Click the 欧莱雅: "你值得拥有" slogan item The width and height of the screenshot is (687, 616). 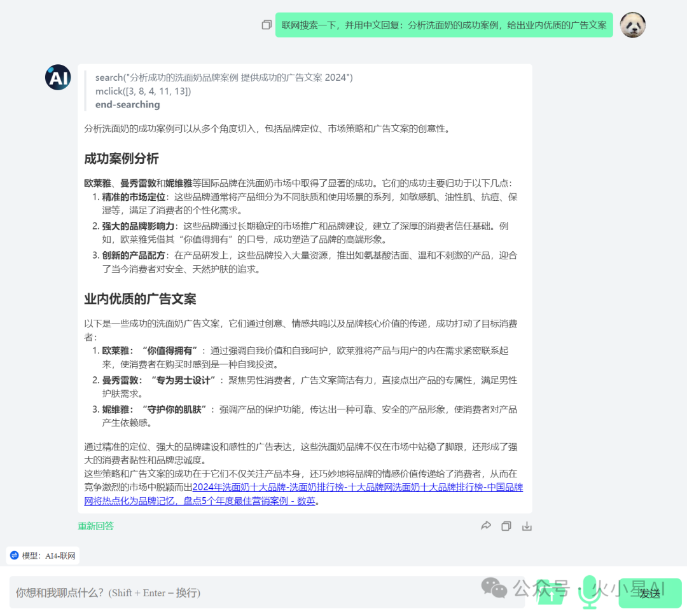point(305,357)
